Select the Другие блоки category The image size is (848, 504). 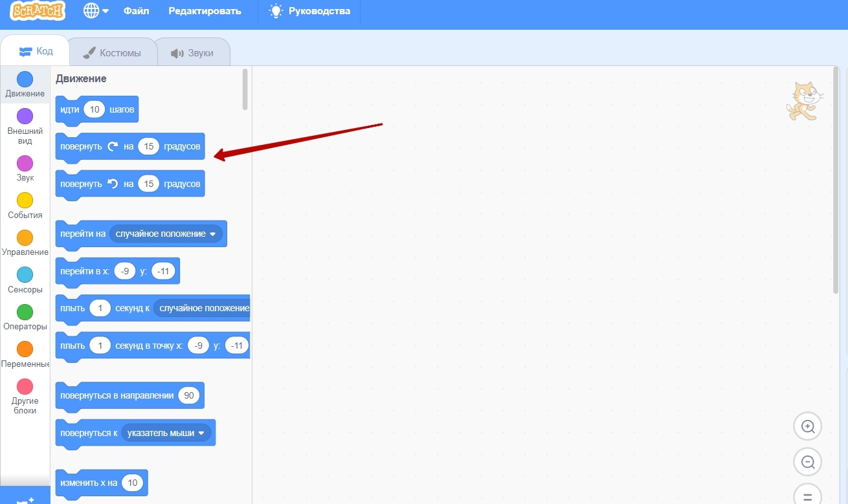[25, 397]
